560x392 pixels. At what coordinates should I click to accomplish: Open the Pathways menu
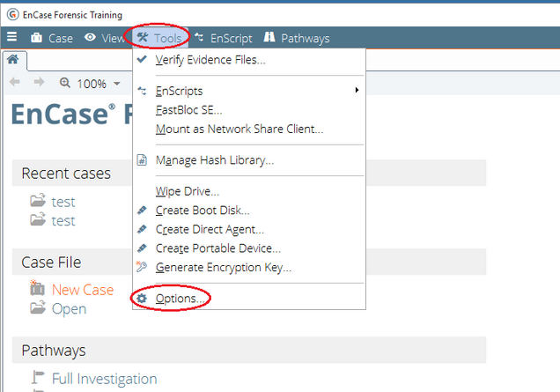(298, 38)
